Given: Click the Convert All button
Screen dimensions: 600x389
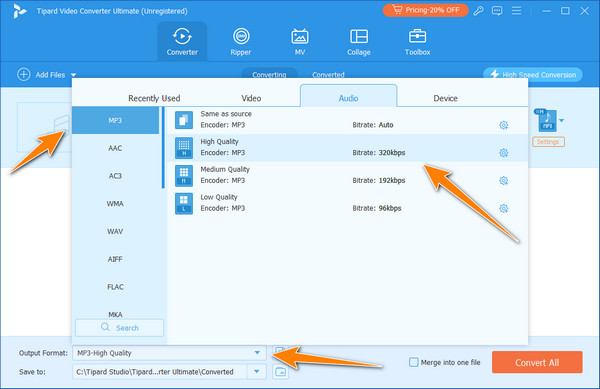Looking at the screenshot, I should tap(537, 362).
